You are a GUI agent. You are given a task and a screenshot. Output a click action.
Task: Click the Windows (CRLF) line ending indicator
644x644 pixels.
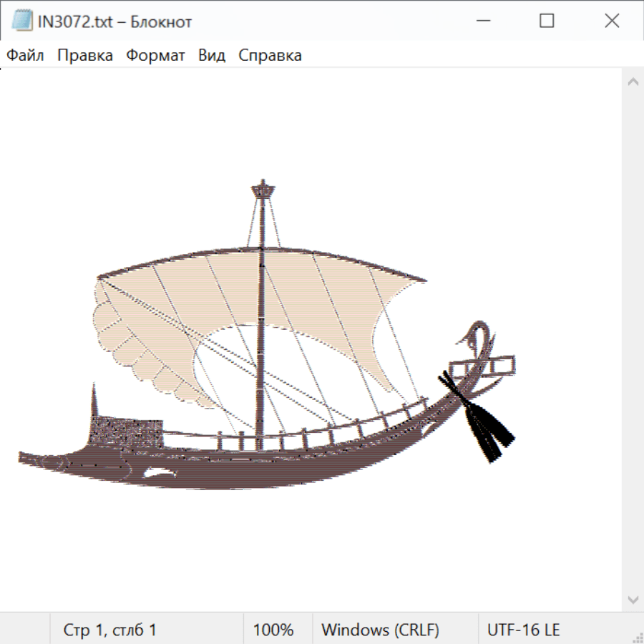[x=380, y=630]
